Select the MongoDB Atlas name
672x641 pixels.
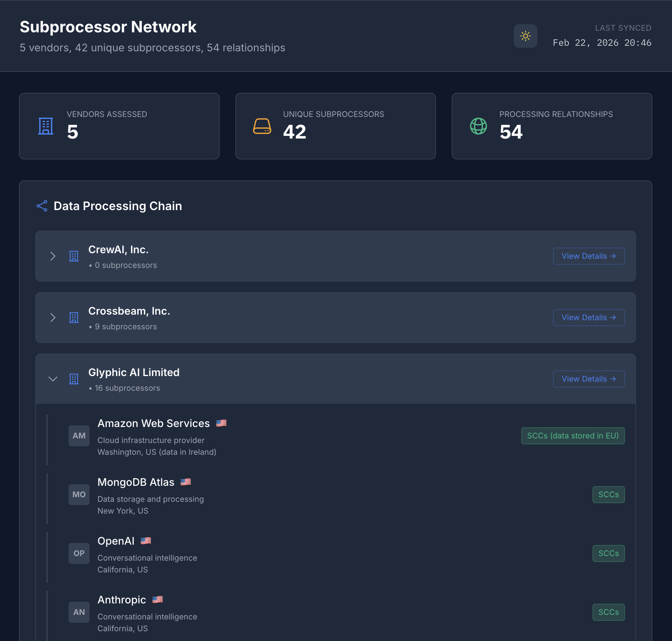[136, 482]
